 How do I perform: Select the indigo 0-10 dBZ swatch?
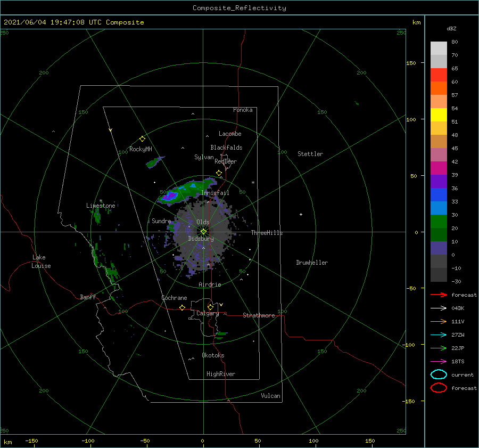tap(439, 248)
